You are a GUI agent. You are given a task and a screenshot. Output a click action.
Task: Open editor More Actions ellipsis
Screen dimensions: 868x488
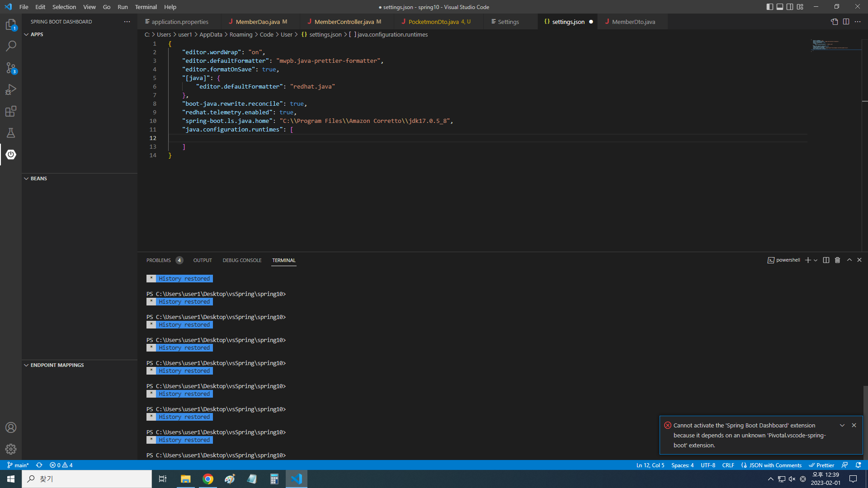click(x=858, y=22)
